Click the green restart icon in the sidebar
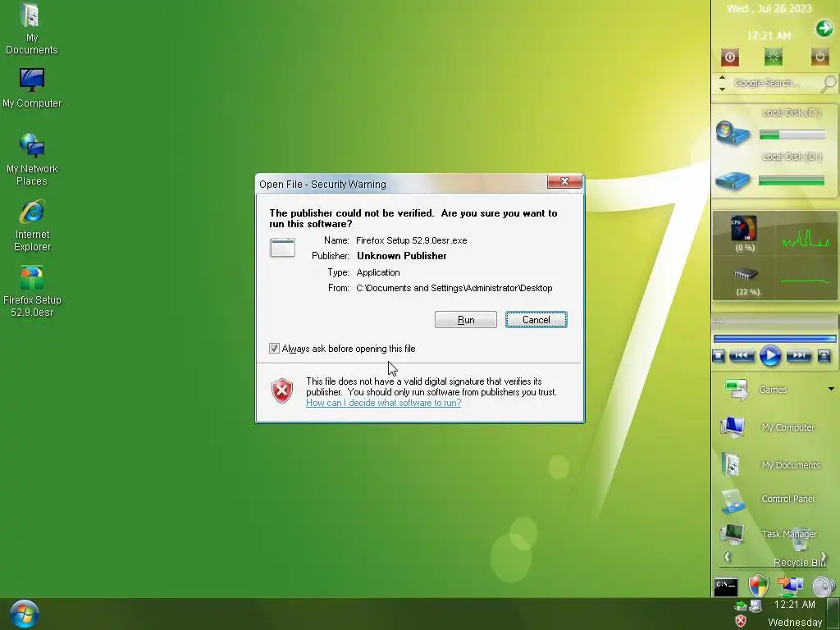Viewport: 840px width, 630px height. 773,57
